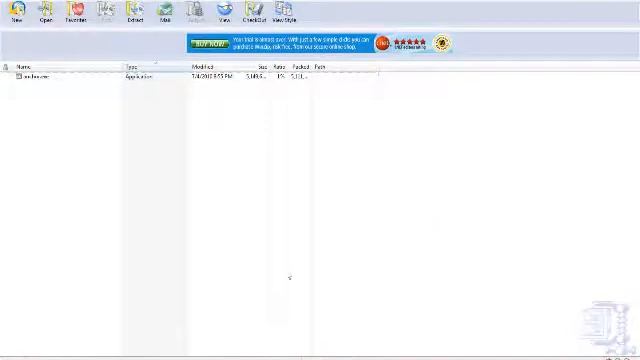
Task: Change layout with View Style icon
Action: tap(284, 11)
